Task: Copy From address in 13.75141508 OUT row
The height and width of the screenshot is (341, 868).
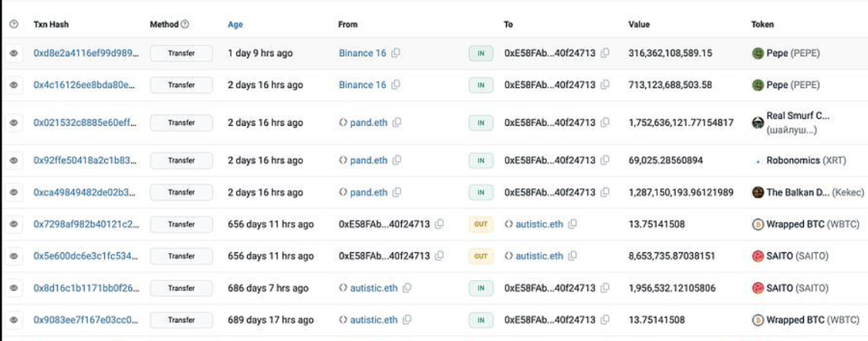Action: (439, 225)
